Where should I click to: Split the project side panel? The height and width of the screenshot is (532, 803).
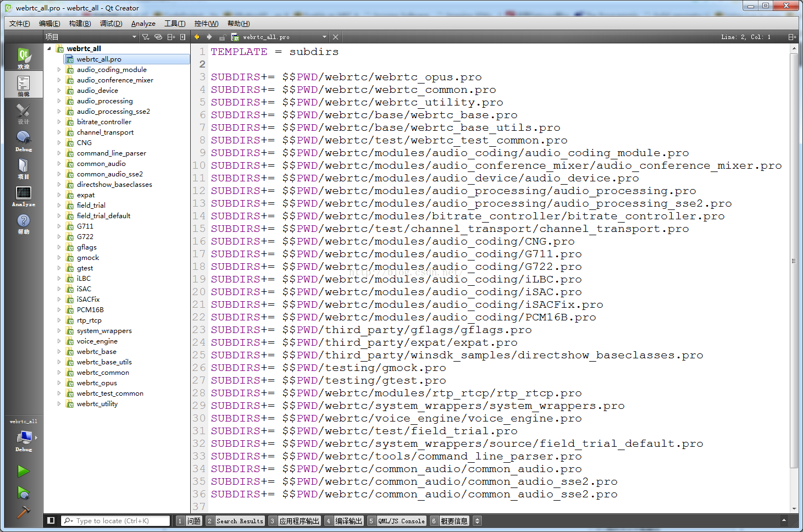click(x=171, y=37)
